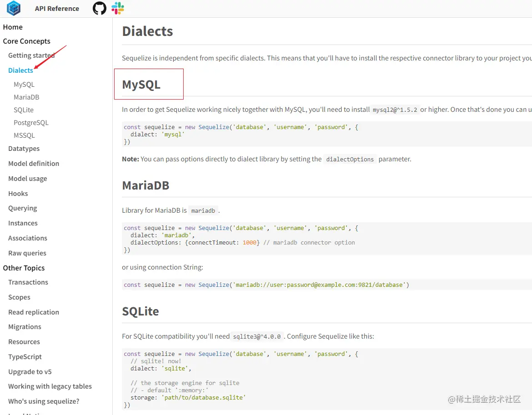Collapse the Core Concepts section
The height and width of the screenshot is (415, 532).
click(26, 41)
